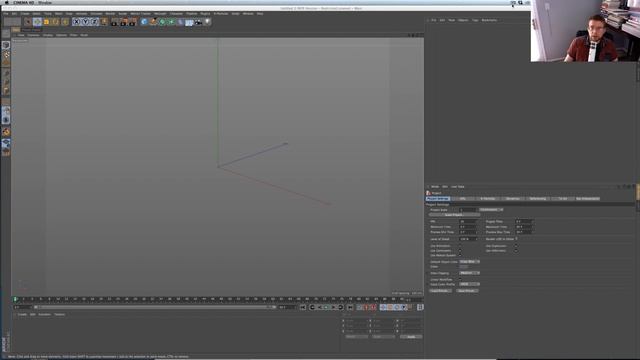
Task: Click the deformer object icon
Action: (180, 22)
